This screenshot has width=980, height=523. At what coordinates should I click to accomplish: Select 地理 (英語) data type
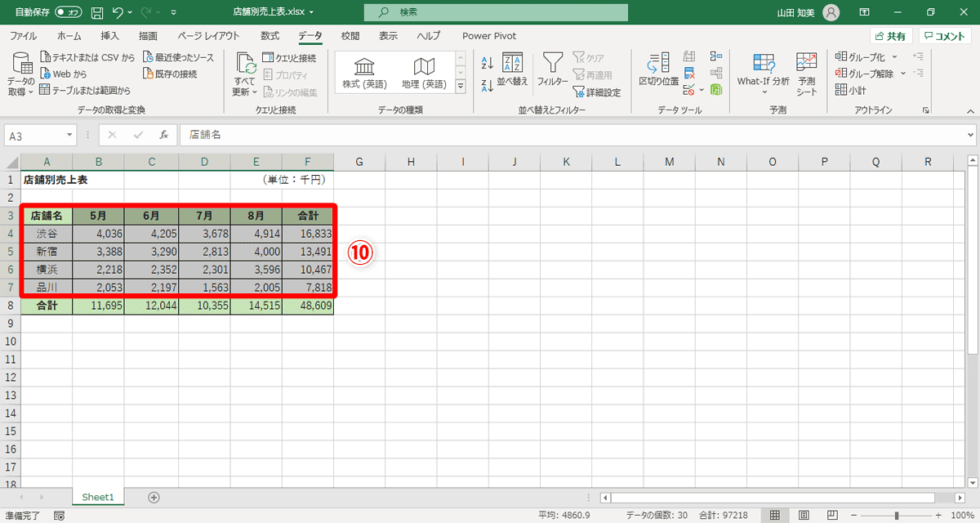point(424,74)
